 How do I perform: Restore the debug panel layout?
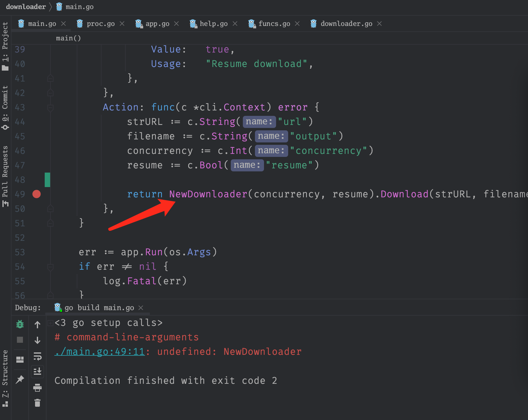click(20, 359)
